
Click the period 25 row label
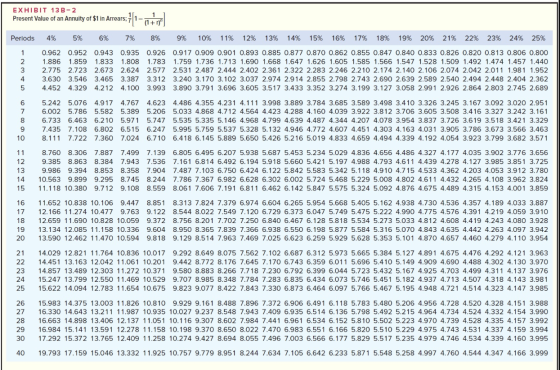pyautogui.click(x=21, y=288)
